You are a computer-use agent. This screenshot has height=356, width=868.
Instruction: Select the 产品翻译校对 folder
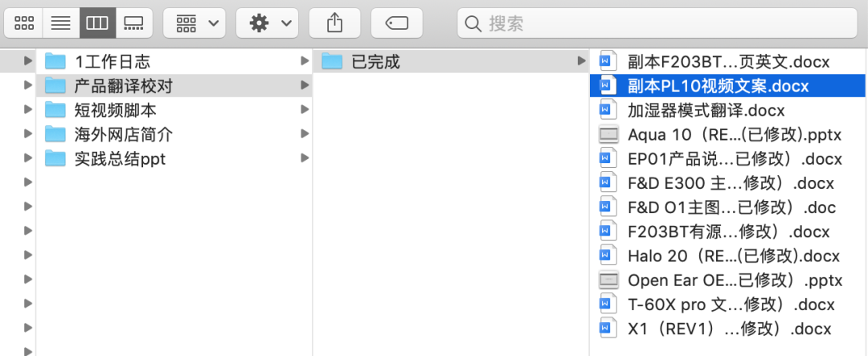coord(174,86)
